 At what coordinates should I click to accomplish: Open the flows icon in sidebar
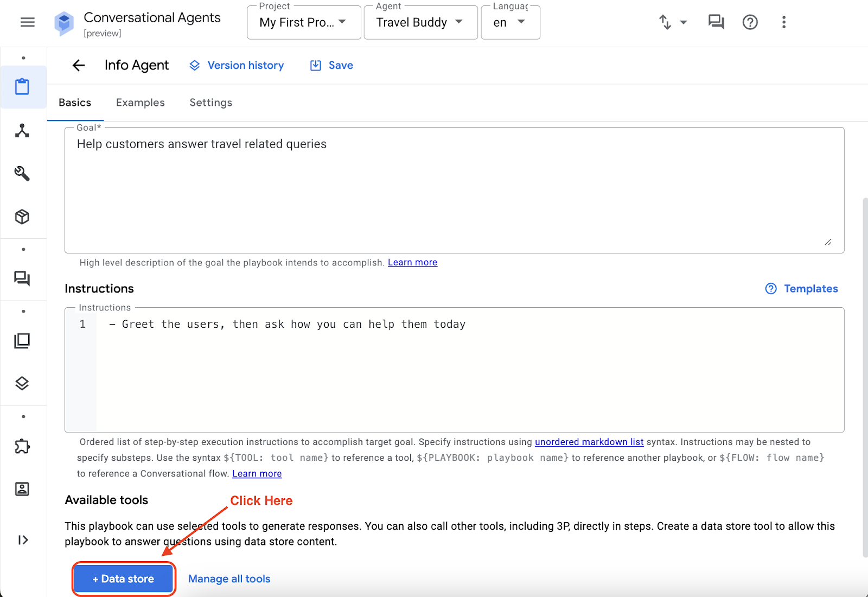point(22,131)
